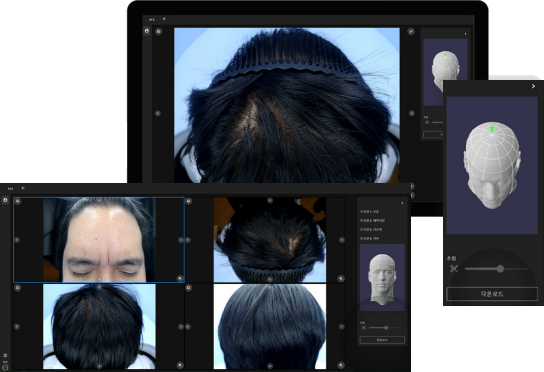Collapse the monitor window's 3D head panel with its small arrow
Screen dimensions: 544x372
click(466, 34)
